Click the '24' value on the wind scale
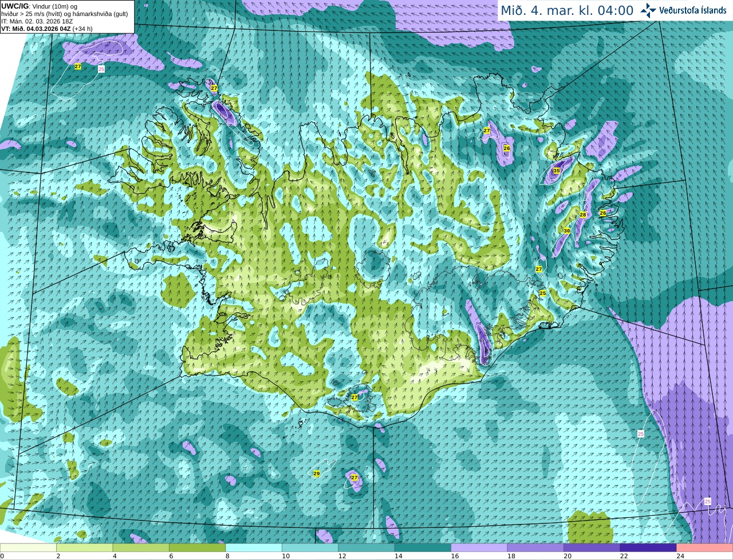733x560 pixels. click(x=681, y=556)
